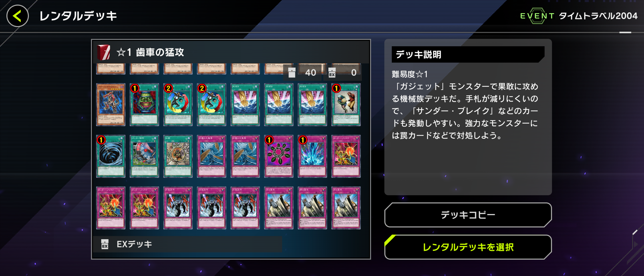
Task: Open the grenade ring trap card
Action: 279,156
